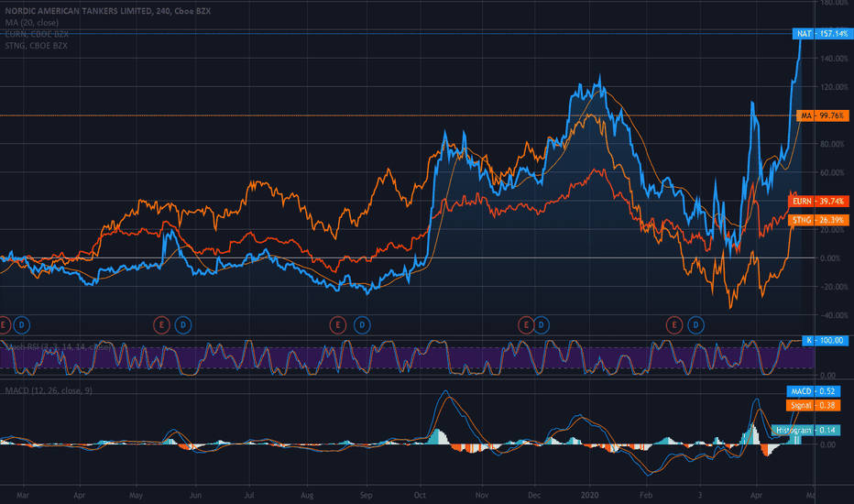Click the Aug label on the time axis
Image resolution: width=854 pixels, height=504 pixels.
coord(307,495)
